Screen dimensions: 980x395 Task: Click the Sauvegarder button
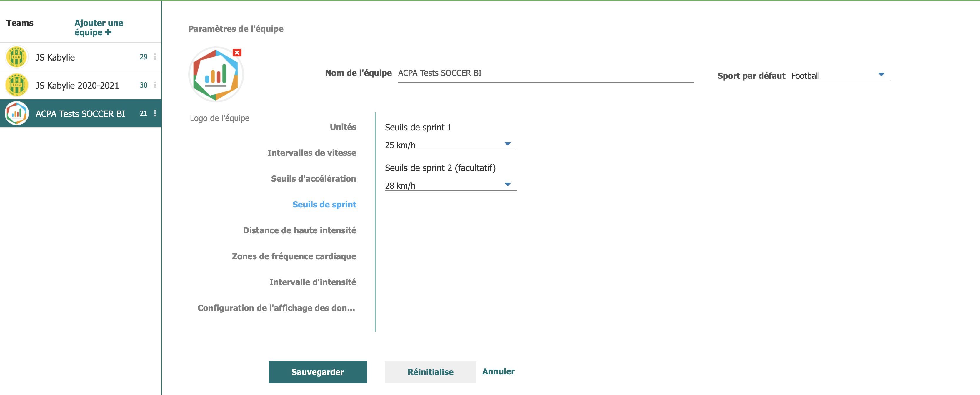point(318,372)
